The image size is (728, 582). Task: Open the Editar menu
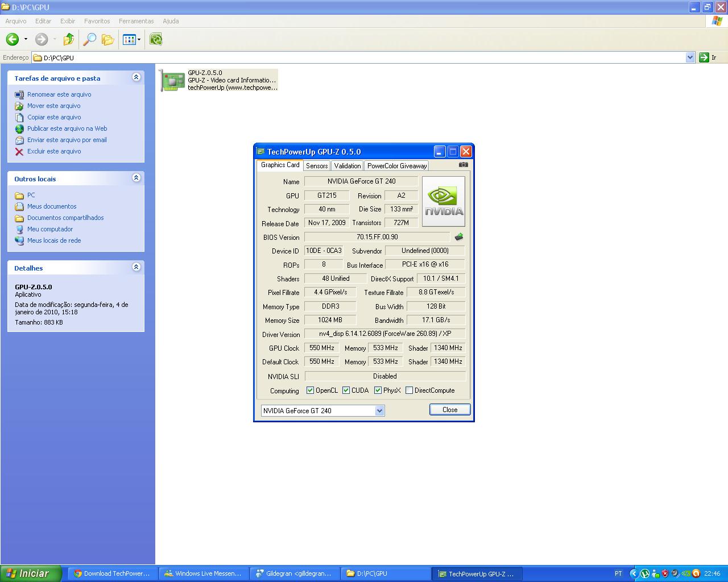[43, 21]
